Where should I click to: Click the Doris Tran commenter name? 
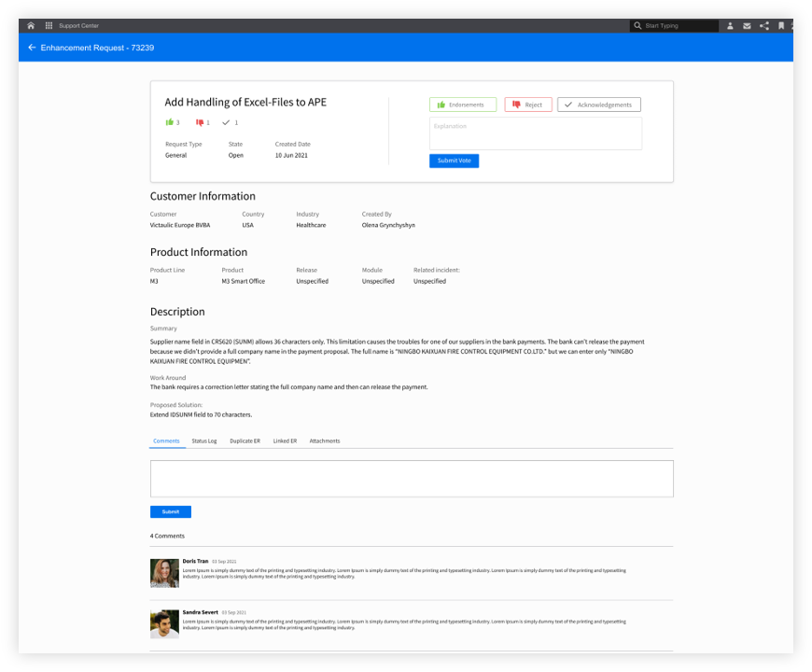[x=195, y=561]
